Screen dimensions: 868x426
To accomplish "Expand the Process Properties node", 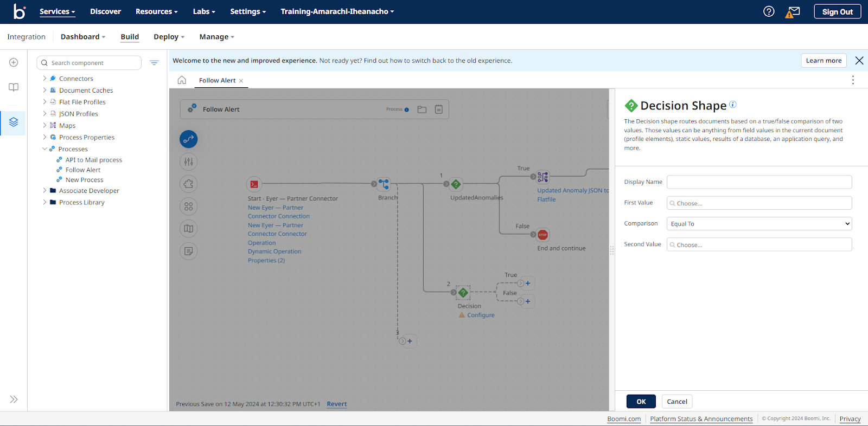I will tap(44, 137).
